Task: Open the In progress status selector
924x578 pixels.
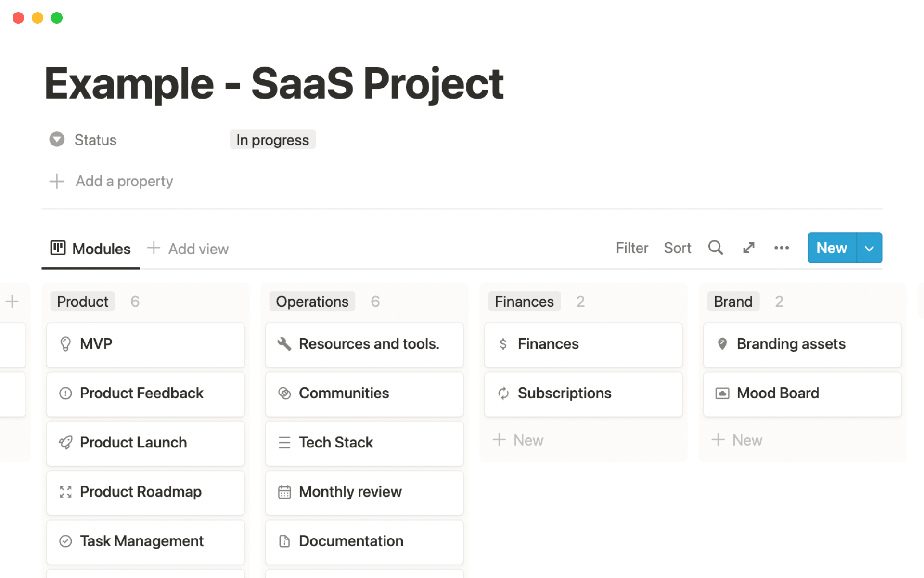Action: (x=272, y=140)
